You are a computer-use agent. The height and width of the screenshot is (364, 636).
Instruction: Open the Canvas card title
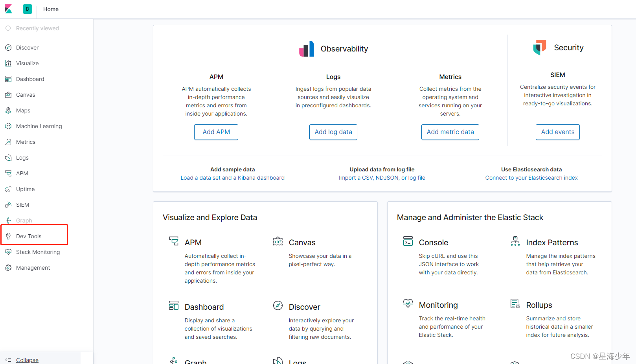302,243
